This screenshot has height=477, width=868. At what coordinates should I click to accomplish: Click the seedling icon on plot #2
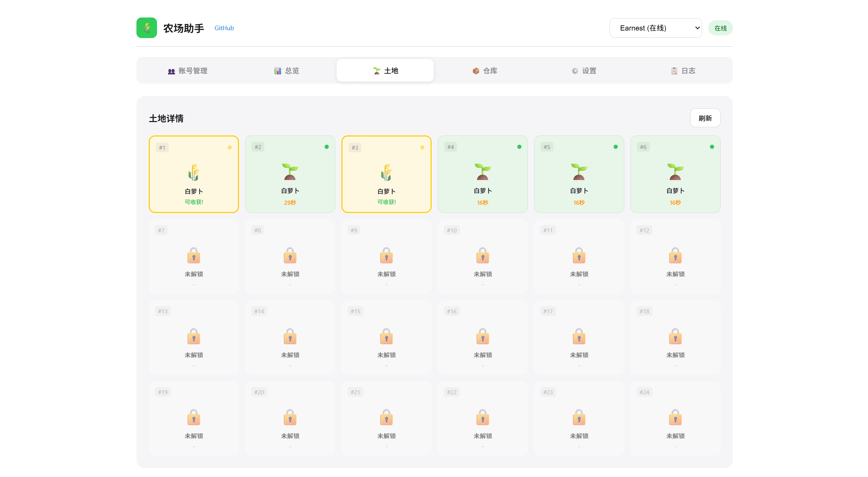point(290,172)
